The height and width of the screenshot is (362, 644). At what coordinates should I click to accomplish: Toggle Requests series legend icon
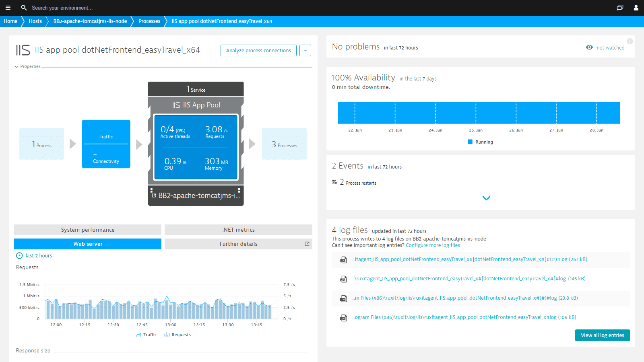(167, 335)
